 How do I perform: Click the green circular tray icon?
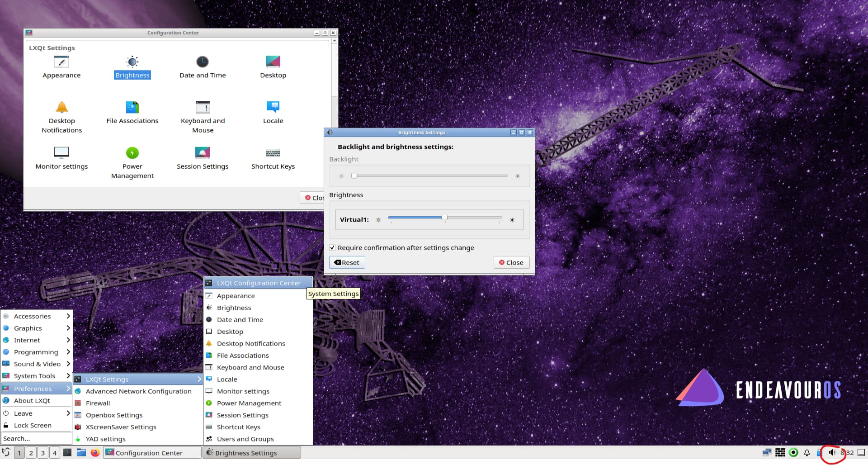tap(793, 452)
